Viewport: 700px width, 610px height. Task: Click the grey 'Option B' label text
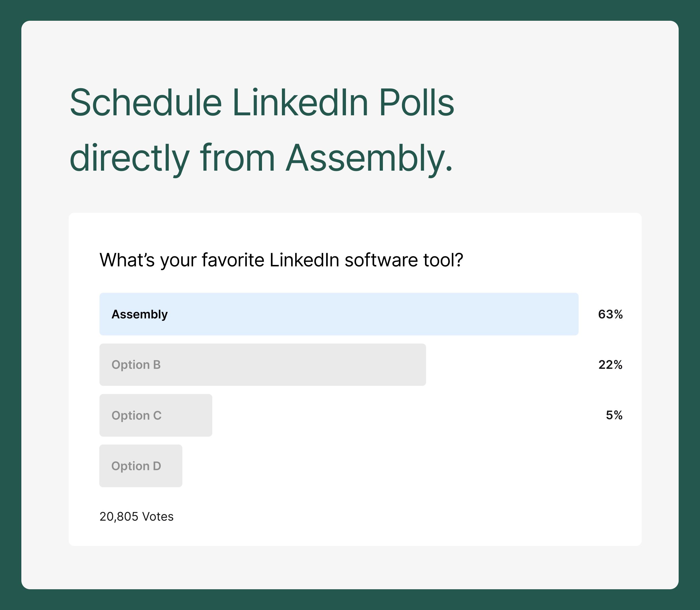(x=136, y=365)
